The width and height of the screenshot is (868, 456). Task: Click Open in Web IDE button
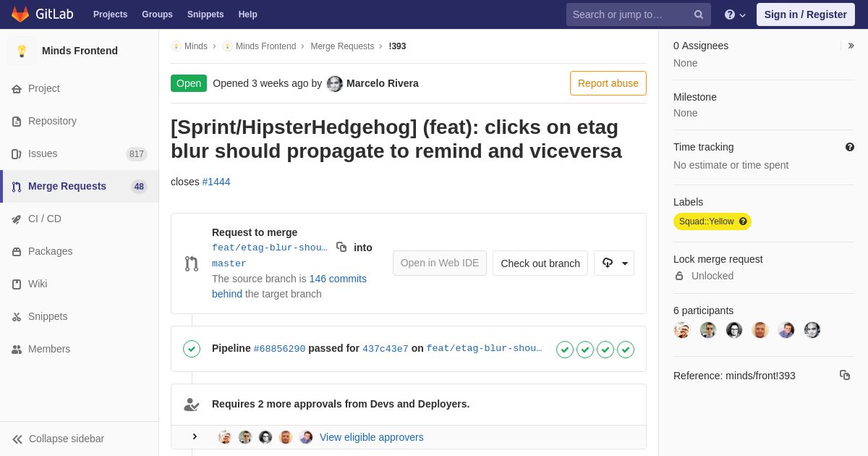(x=440, y=263)
